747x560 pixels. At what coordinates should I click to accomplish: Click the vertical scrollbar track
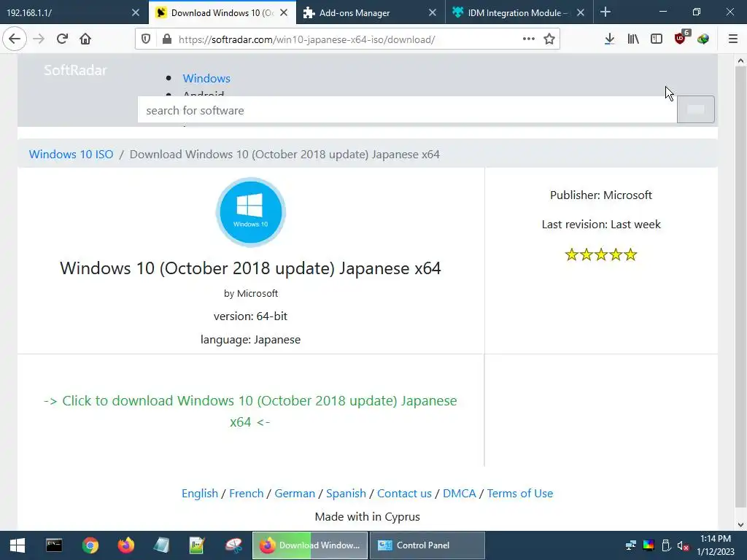[x=740, y=286]
